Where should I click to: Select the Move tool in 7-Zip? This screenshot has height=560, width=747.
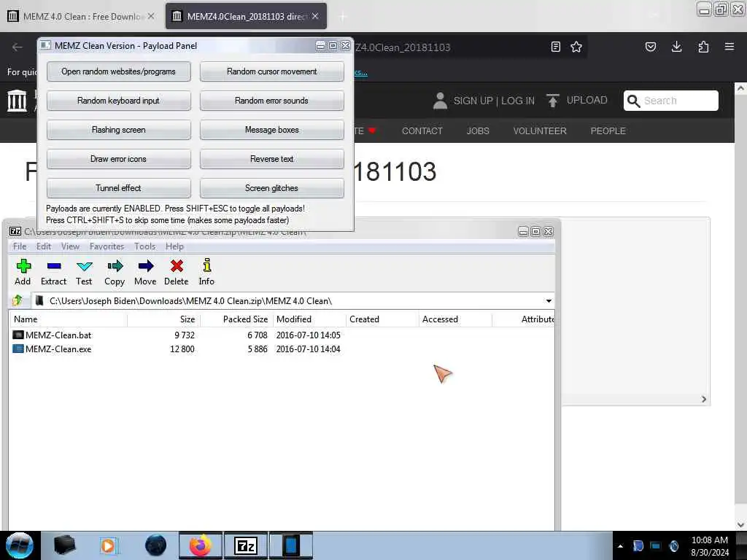pos(146,265)
